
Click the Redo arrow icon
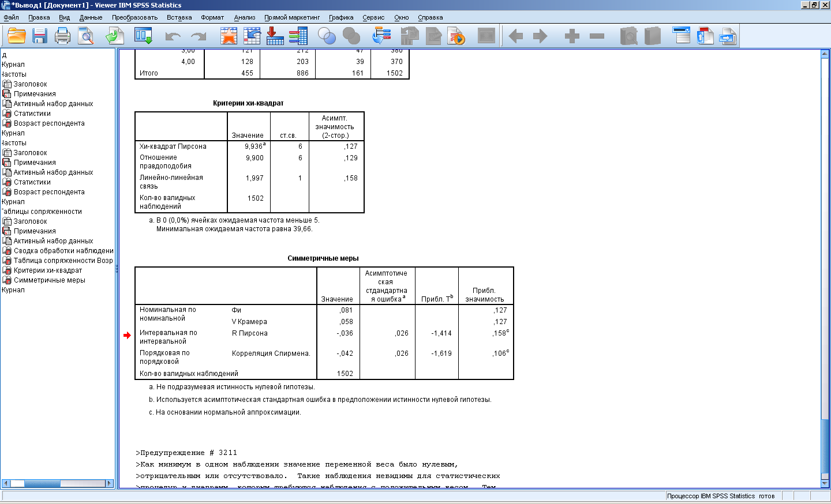coord(199,36)
